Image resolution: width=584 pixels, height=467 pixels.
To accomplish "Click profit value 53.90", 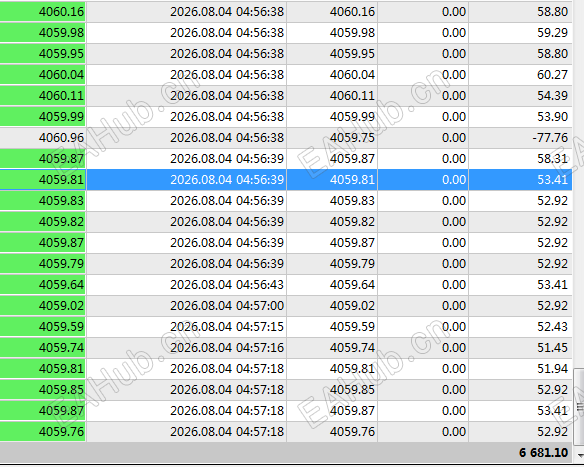I will point(552,117).
